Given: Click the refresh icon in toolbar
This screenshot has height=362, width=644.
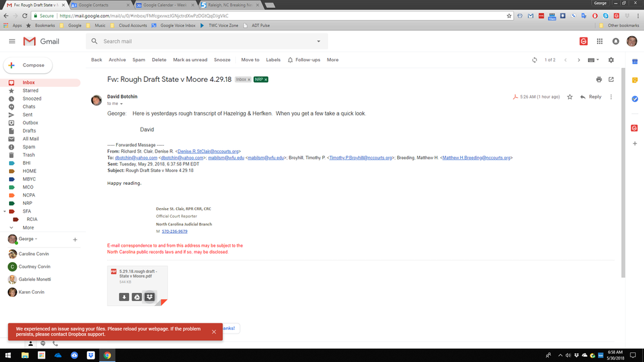Looking at the screenshot, I should 534,60.
